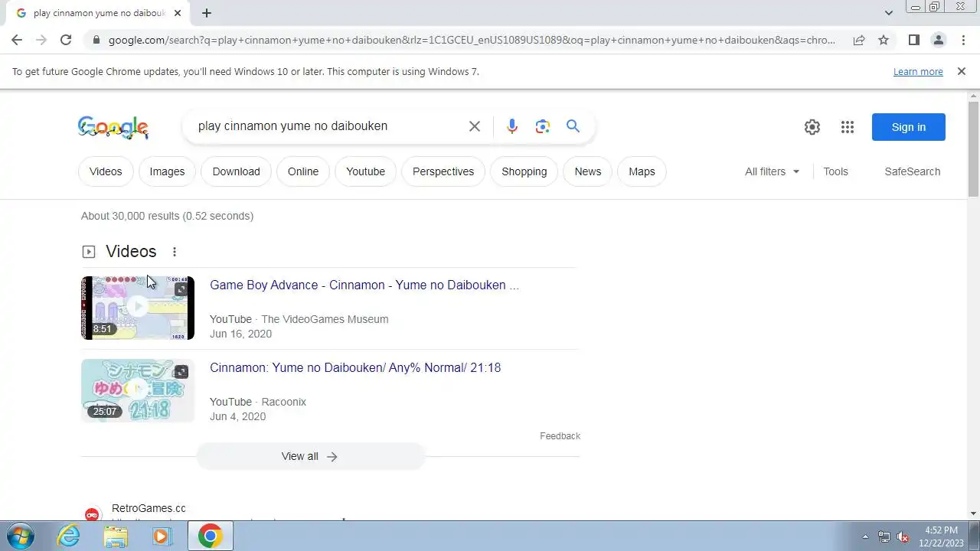Open the Chrome three-dot menu
This screenshot has width=980, height=551.
point(963,40)
